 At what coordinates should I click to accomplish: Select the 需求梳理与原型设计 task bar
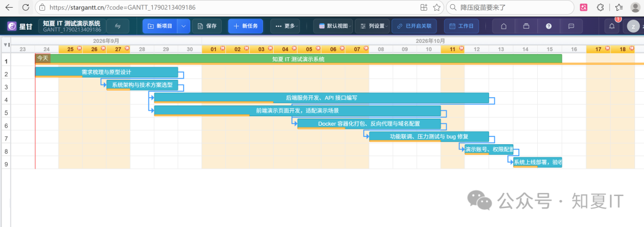(107, 72)
